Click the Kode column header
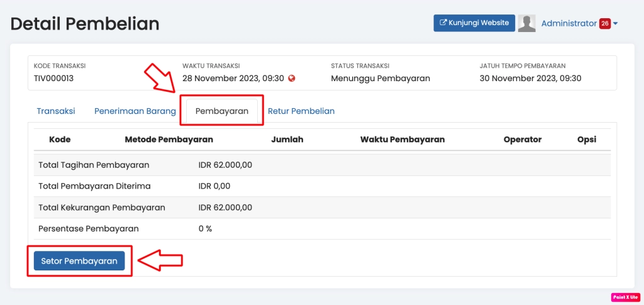The height and width of the screenshot is (305, 644). [x=60, y=140]
